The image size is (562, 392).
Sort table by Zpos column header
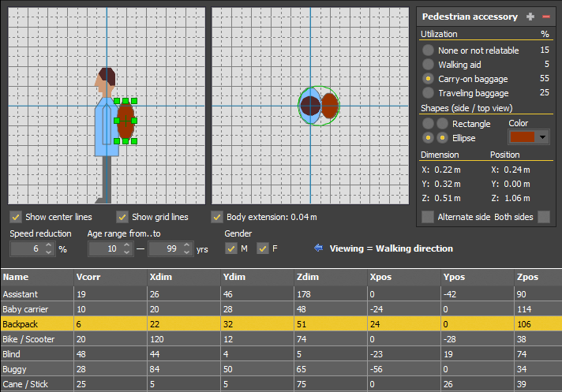(x=538, y=277)
